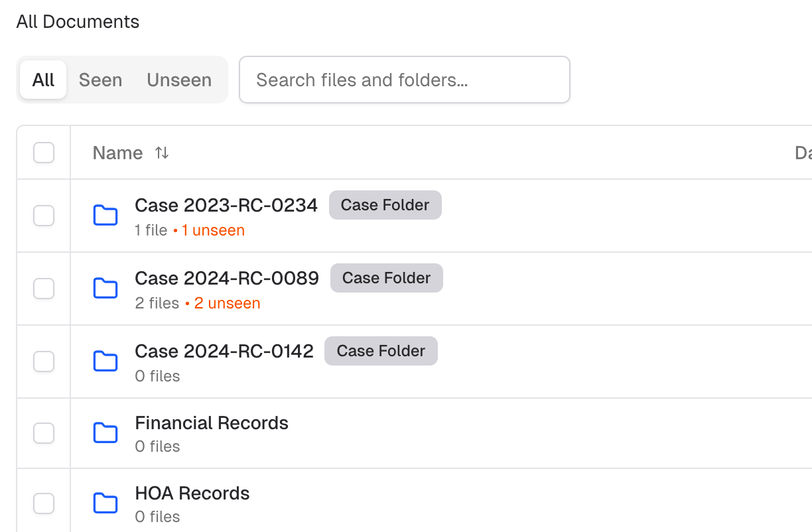Open the Unseen filter tab

coord(178,80)
